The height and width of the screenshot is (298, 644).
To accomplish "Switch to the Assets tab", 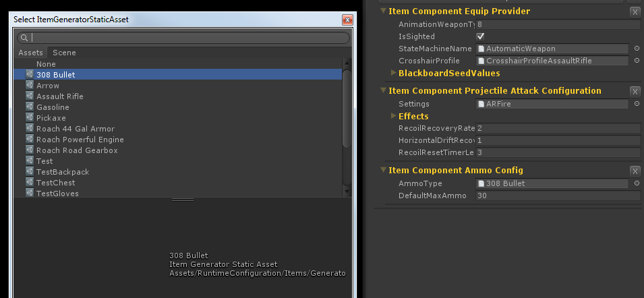I will click(x=31, y=53).
